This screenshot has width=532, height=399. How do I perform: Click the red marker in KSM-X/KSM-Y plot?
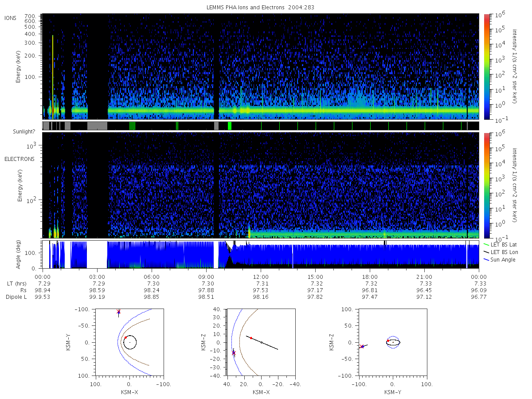(125, 338)
